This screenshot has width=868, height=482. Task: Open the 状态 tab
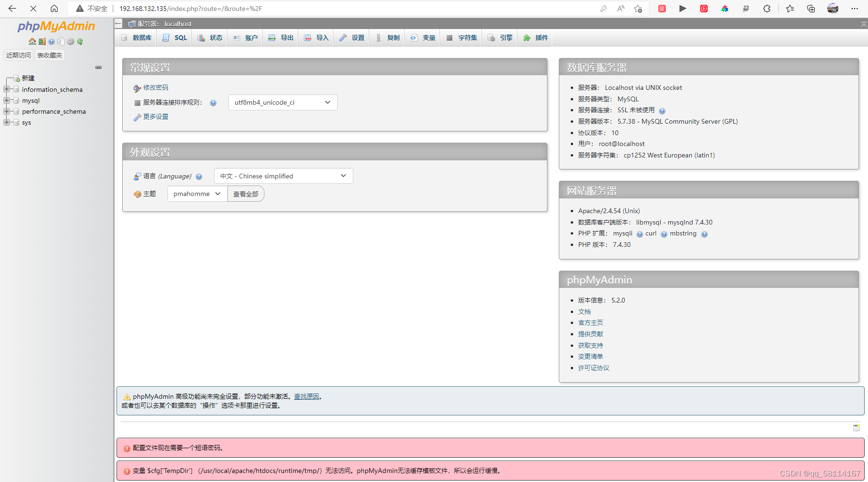210,38
